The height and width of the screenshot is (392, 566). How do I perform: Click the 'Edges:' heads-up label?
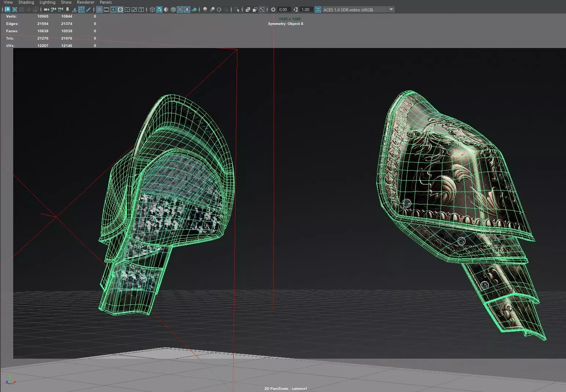click(x=12, y=24)
